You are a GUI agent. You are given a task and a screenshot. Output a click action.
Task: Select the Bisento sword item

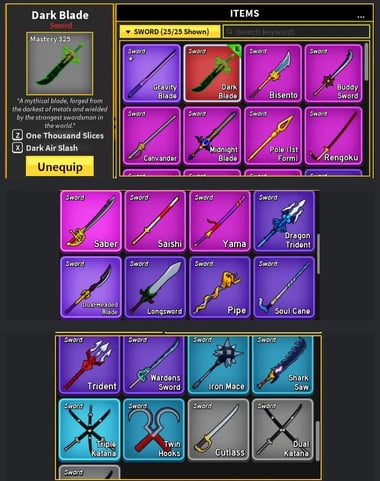pyautogui.click(x=273, y=73)
